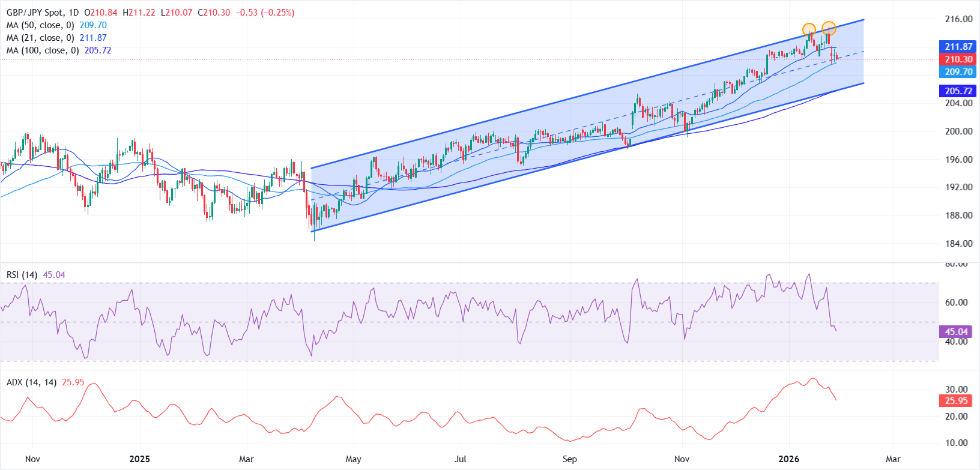Select the MA (21, close, 0) legend label

pos(40,38)
